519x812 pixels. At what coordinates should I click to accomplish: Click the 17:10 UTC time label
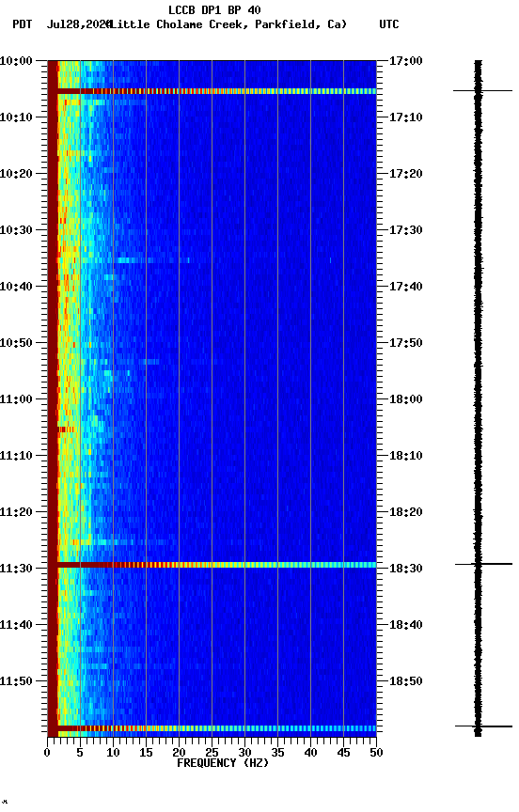(x=406, y=117)
